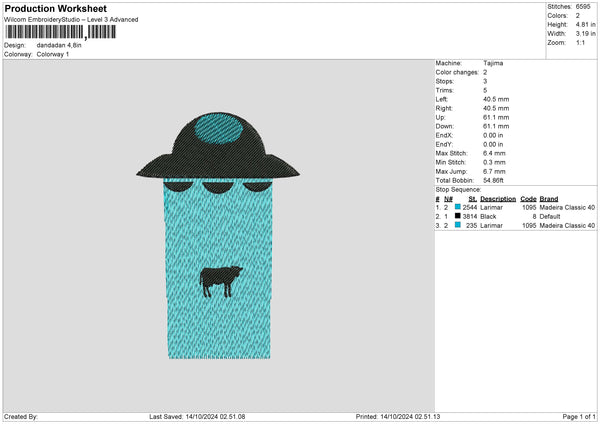Click the Black swatch in stop row 2

pos(458,216)
